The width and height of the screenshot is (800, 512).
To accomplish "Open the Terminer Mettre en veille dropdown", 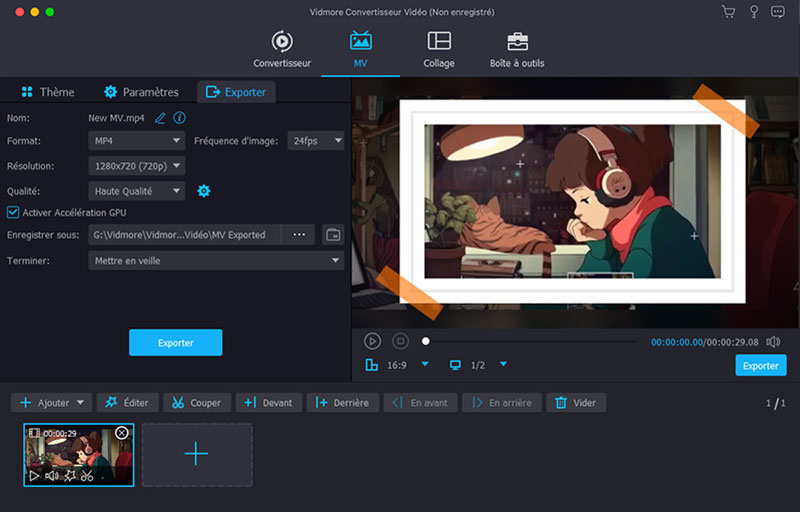I will (x=216, y=261).
